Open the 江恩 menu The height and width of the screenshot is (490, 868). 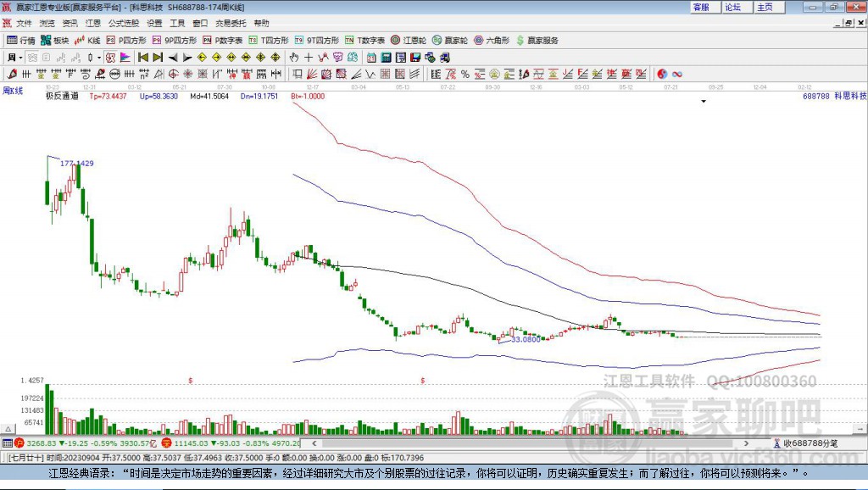[93, 23]
